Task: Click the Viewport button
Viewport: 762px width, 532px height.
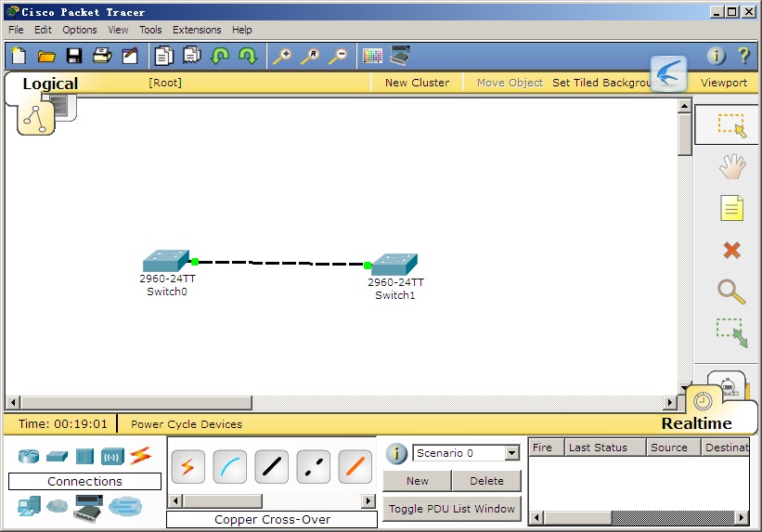Action: pos(724,83)
